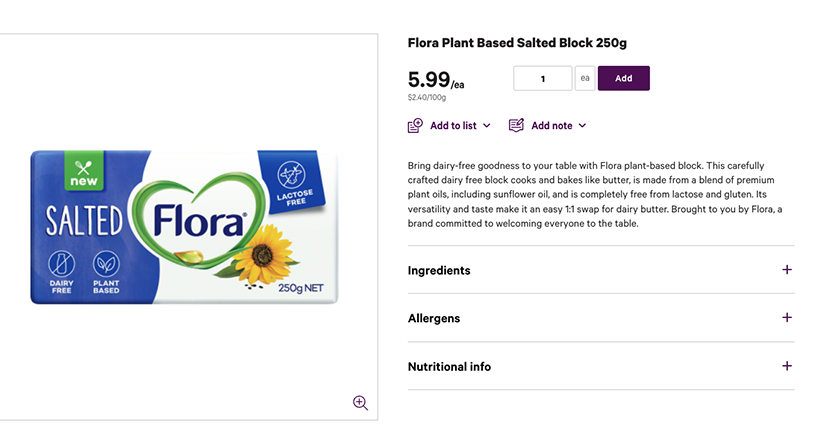Focus the quantity input field

[x=542, y=78]
